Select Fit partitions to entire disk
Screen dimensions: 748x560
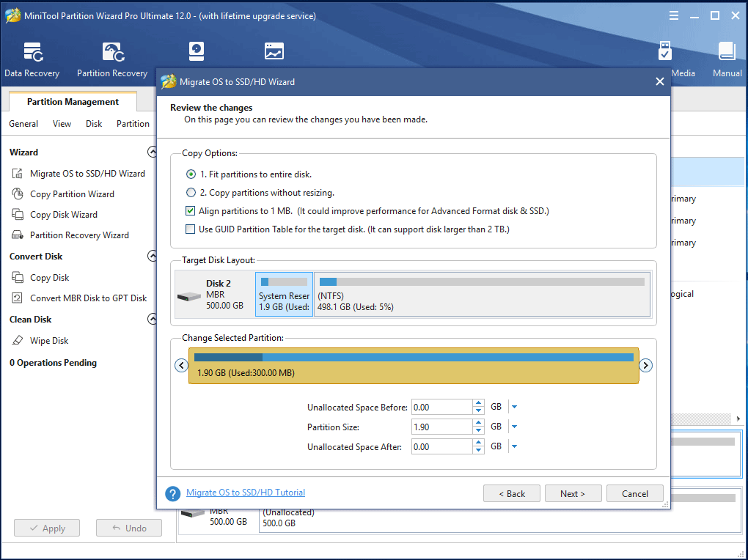(191, 174)
